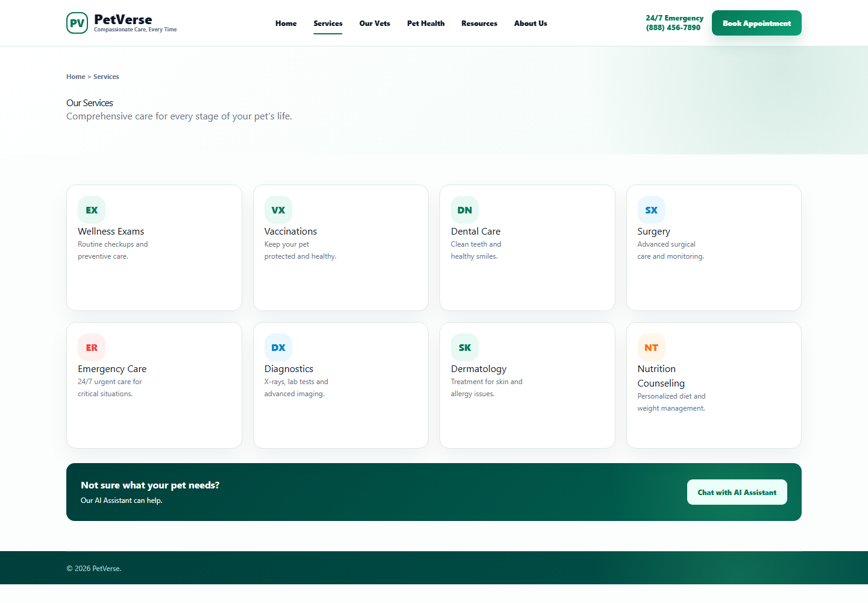Click the VX Vaccinations icon

[278, 210]
